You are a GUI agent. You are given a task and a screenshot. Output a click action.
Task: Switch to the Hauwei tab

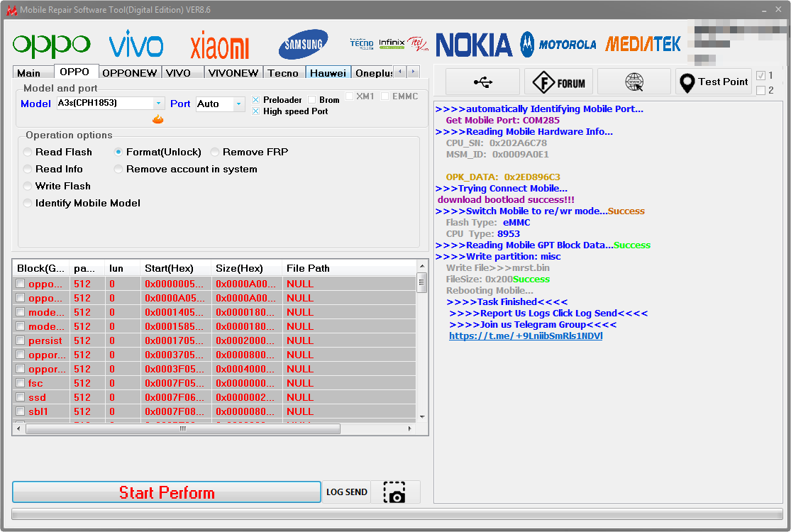pyautogui.click(x=328, y=73)
